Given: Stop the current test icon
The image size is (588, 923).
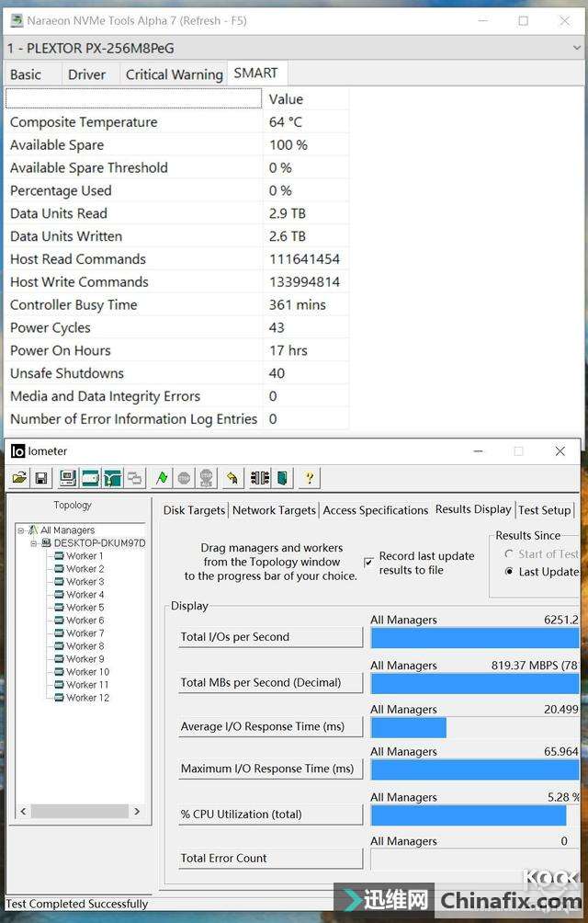Looking at the screenshot, I should click(x=184, y=478).
